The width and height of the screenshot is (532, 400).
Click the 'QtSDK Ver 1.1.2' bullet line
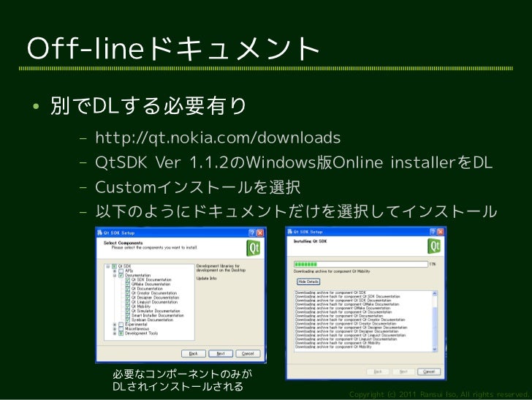pyautogui.click(x=294, y=162)
